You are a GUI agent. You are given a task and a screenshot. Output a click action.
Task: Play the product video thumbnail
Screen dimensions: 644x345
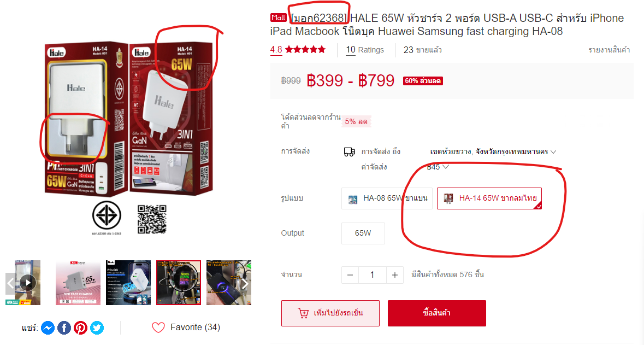coord(28,283)
